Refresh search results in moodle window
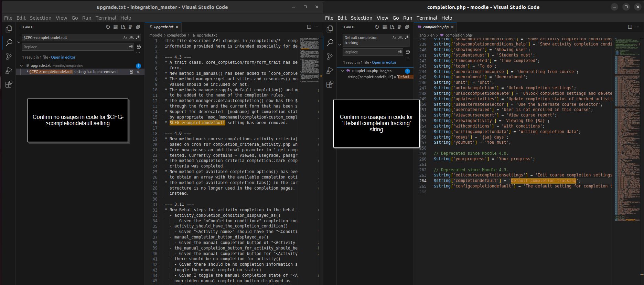Image resolution: width=644 pixels, height=285 pixels. tap(377, 27)
